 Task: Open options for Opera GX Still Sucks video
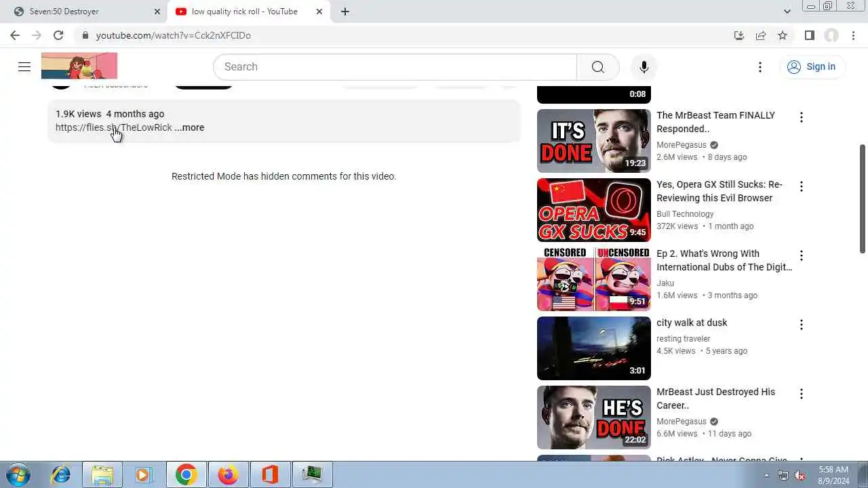[x=801, y=186]
